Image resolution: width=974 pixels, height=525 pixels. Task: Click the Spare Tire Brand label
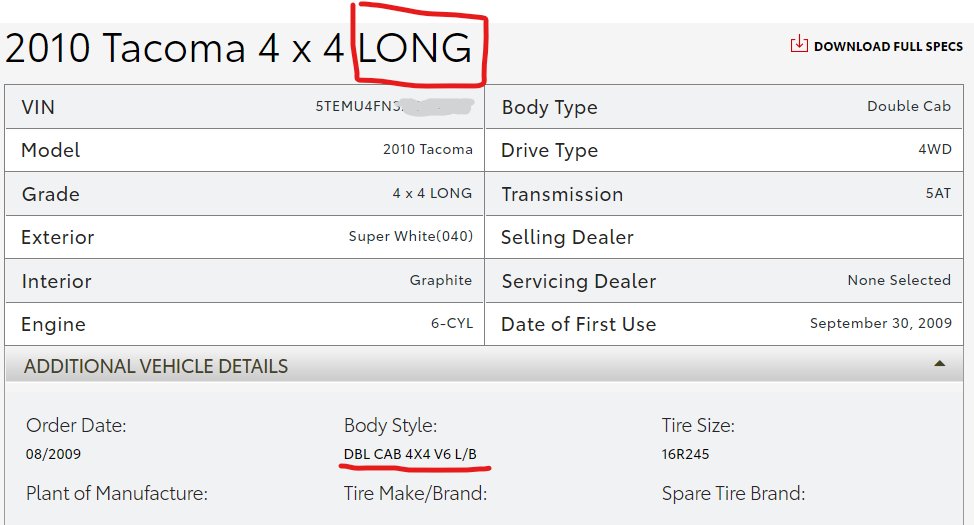[x=734, y=493]
